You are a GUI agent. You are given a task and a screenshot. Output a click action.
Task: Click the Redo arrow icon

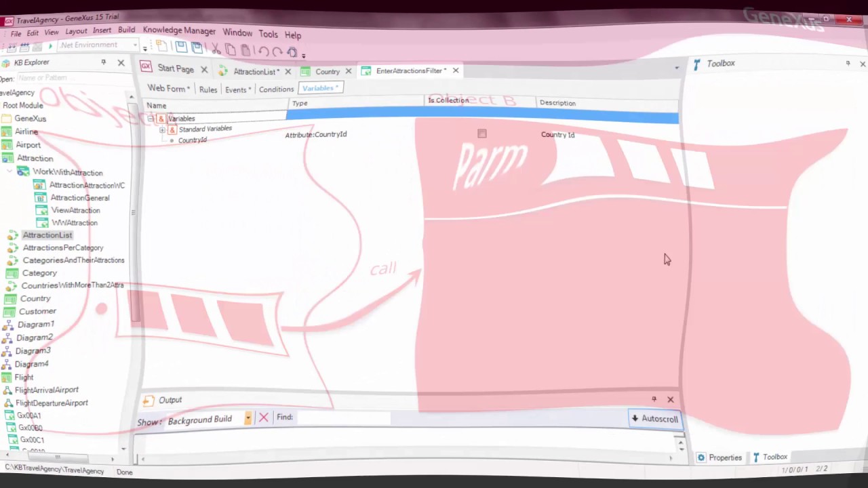click(x=277, y=52)
